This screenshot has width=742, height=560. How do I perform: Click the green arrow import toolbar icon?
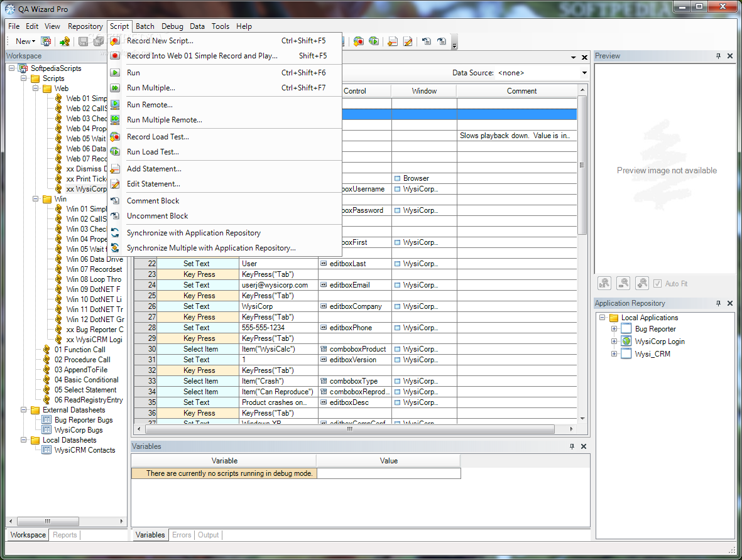pos(65,41)
